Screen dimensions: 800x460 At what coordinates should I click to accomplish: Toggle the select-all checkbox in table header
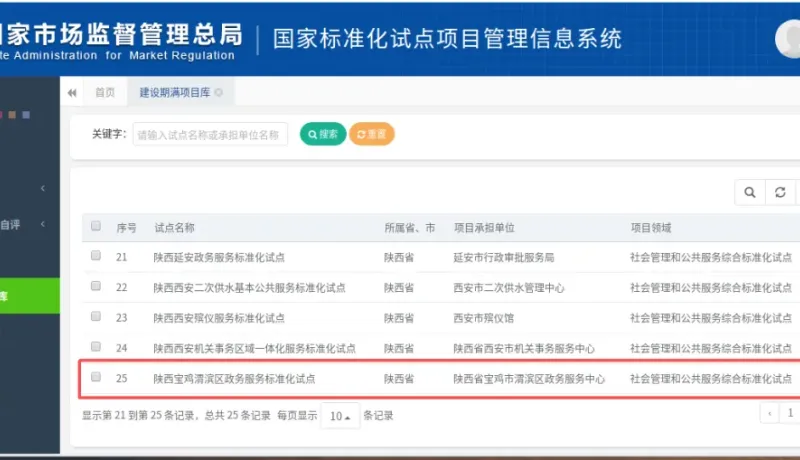[x=96, y=227]
